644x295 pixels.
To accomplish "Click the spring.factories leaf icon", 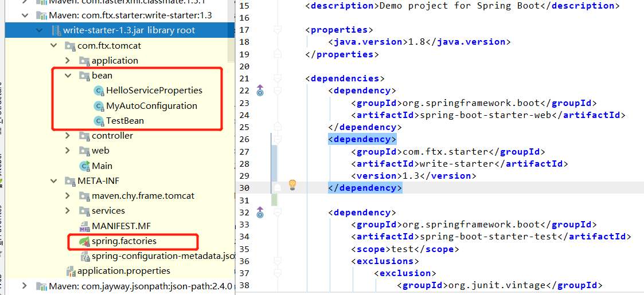I will coord(85,241).
